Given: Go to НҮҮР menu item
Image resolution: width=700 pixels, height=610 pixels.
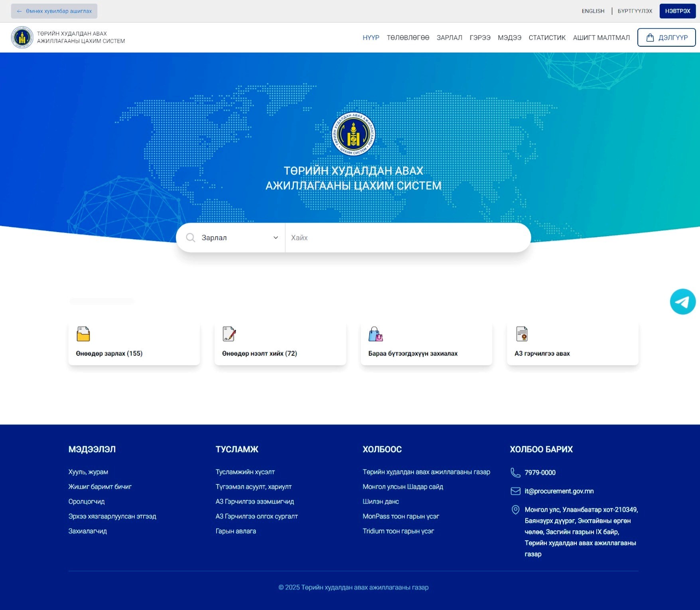Looking at the screenshot, I should (x=371, y=37).
